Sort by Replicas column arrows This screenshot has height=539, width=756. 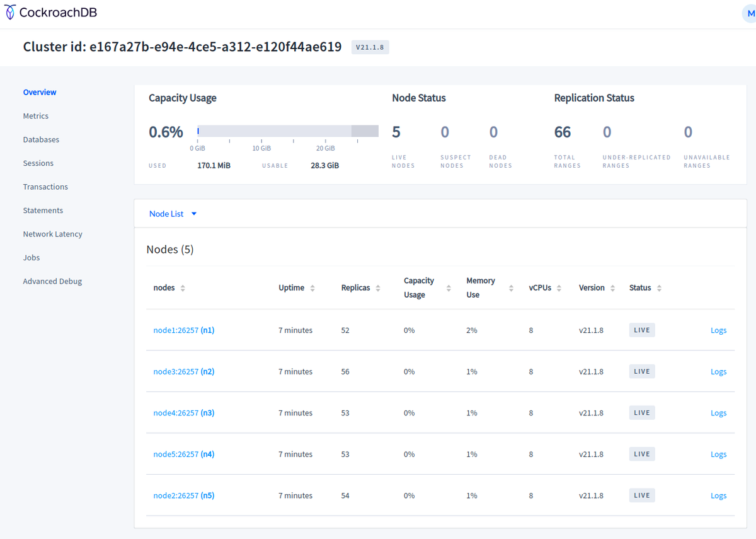(378, 288)
